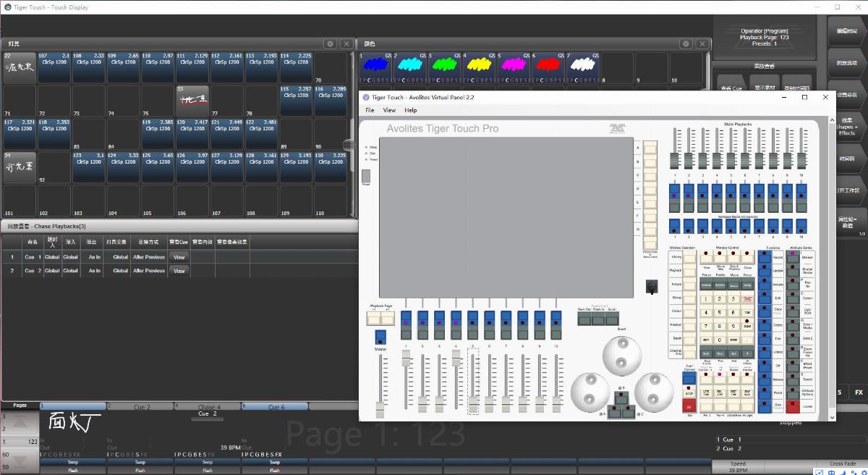This screenshot has height=475, width=868.
Task: Open cue 1 fade-out As In cell
Action: pyautogui.click(x=94, y=257)
